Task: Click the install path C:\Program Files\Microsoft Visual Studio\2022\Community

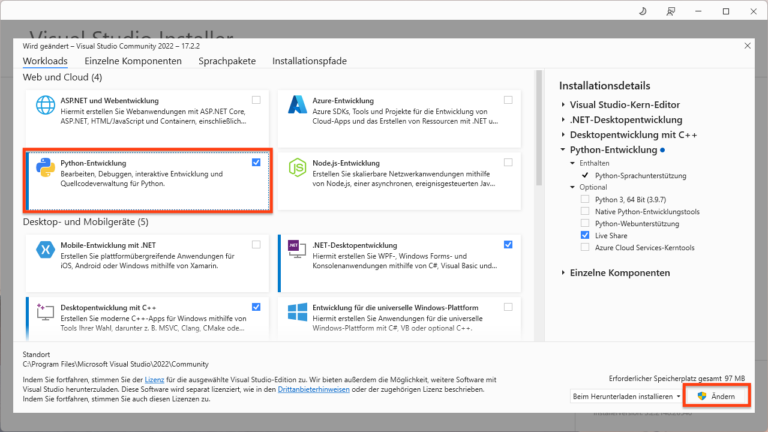Action: click(x=116, y=364)
